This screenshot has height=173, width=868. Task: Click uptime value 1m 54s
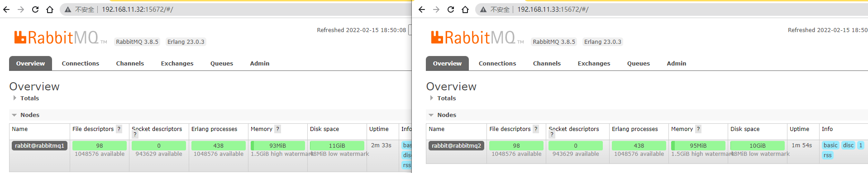(801, 145)
